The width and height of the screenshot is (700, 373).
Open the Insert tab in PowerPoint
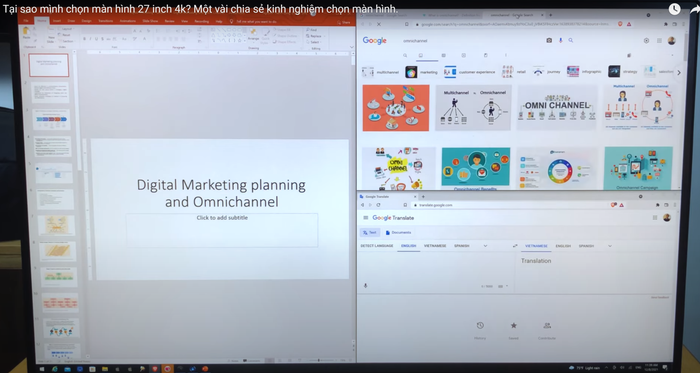(x=57, y=21)
